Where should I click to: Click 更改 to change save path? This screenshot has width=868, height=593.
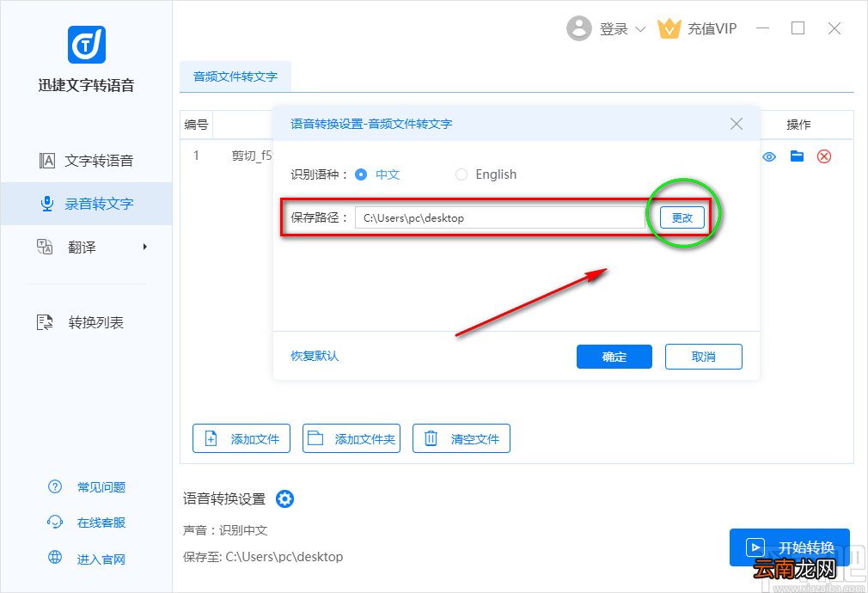tap(682, 217)
